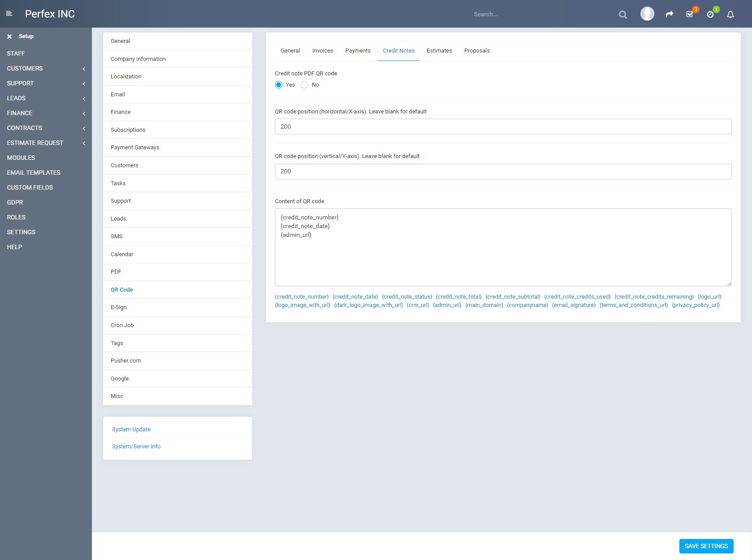Collapse sidebar with the hamburger icon
The width and height of the screenshot is (752, 560).
point(9,14)
